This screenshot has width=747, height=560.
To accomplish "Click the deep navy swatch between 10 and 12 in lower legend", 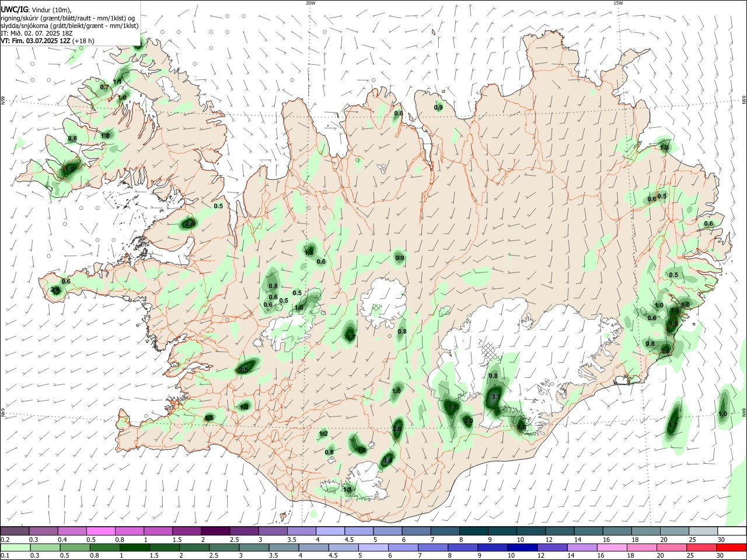I will pos(523,547).
